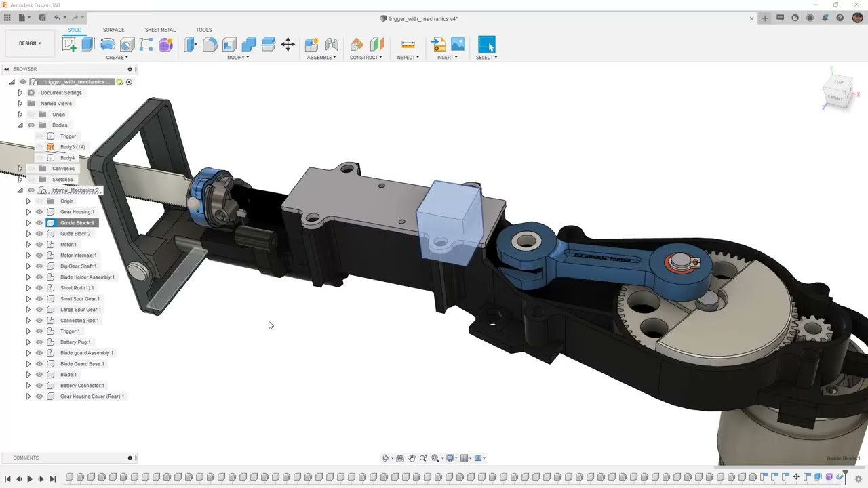The height and width of the screenshot is (488, 868).
Task: Open the Help question mark icon
Action: click(840, 18)
